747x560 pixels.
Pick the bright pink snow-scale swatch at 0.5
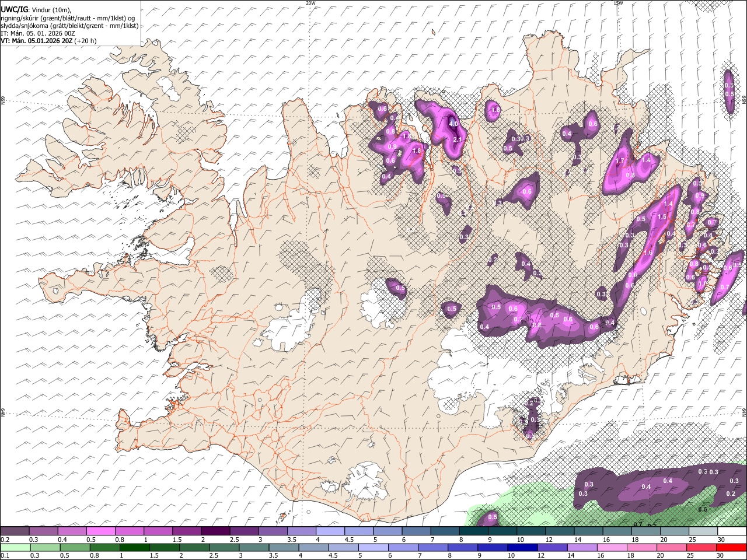(x=100, y=531)
